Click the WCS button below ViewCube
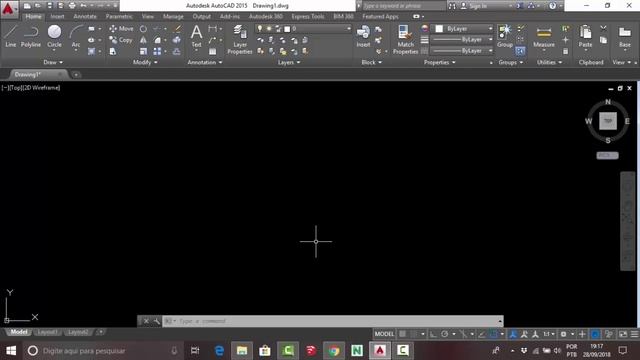The height and width of the screenshot is (360, 640). 607,156
